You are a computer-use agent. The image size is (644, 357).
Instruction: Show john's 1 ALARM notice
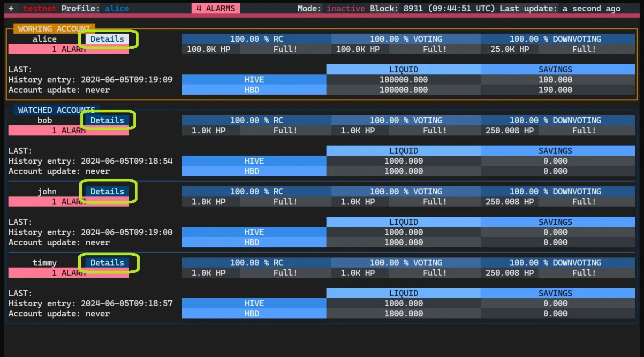69,202
